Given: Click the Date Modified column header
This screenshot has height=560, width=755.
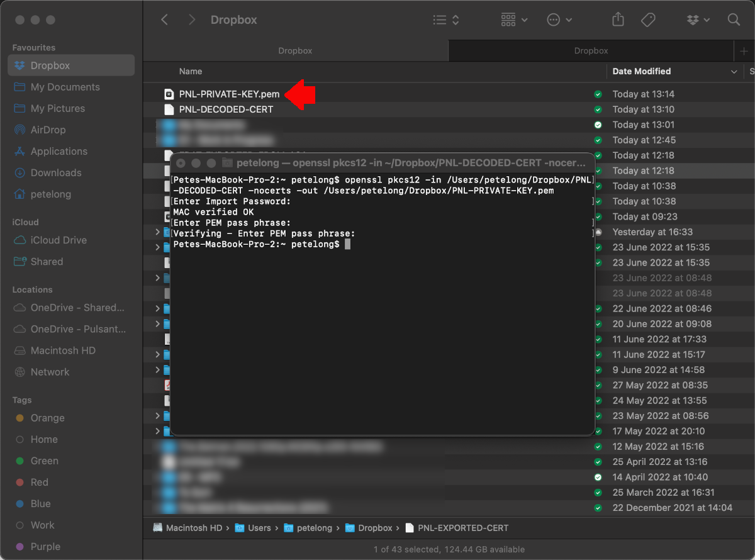Looking at the screenshot, I should pos(642,71).
